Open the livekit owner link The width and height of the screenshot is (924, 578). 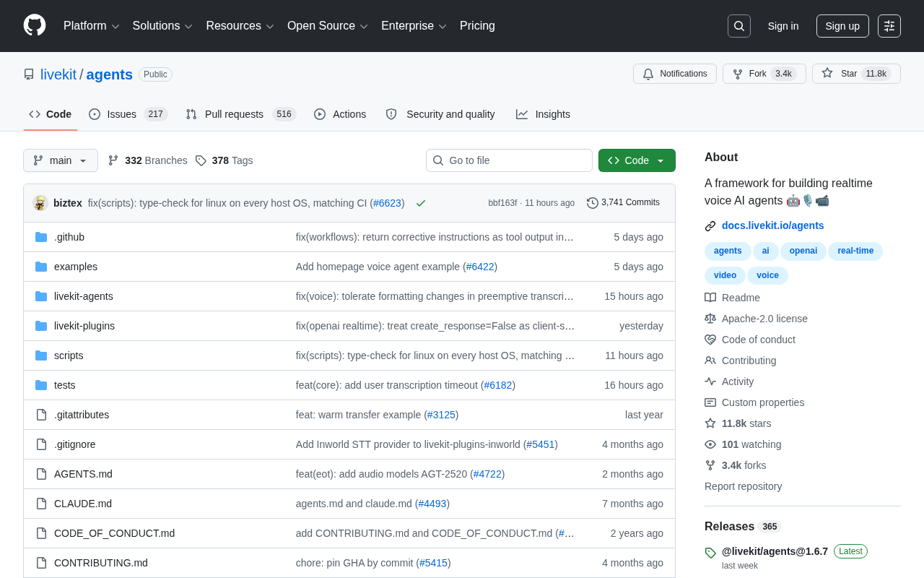(58, 74)
